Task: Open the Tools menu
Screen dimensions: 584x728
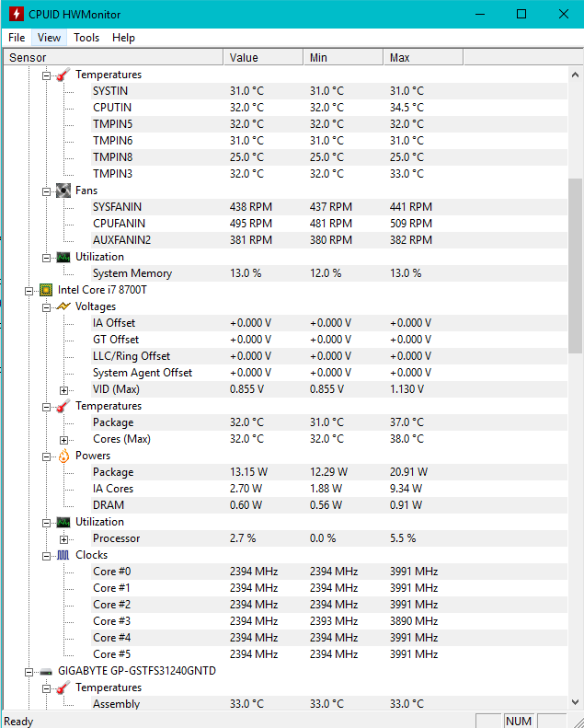Action: [86, 38]
